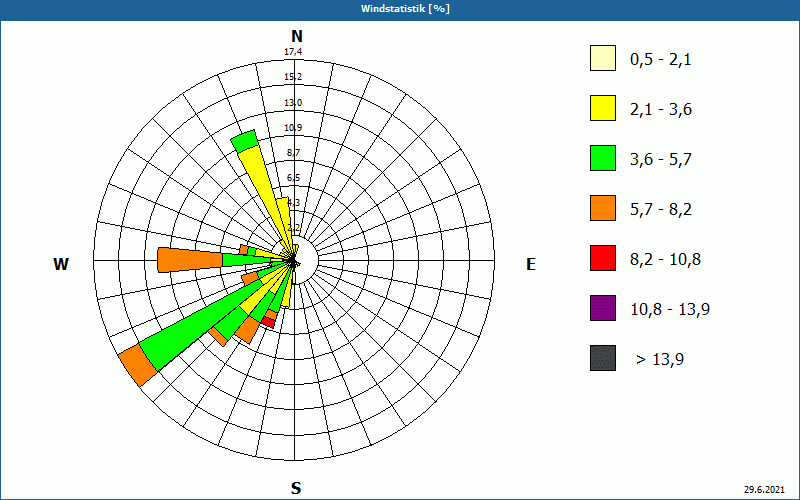The width and height of the screenshot is (800, 500).
Task: Click the date stamp 29.6.2021
Action: click(x=764, y=489)
